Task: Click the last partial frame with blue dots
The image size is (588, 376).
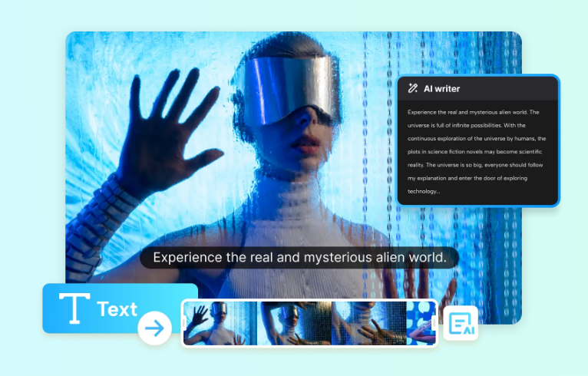Action: (419, 323)
